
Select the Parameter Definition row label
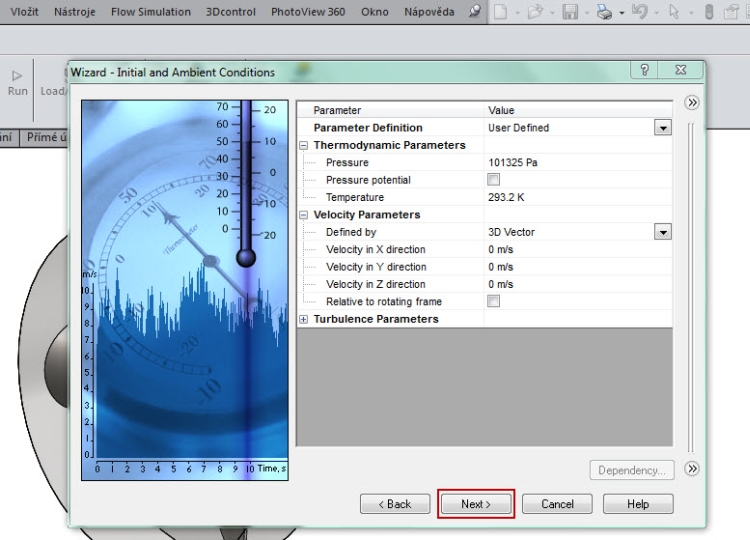pyautogui.click(x=368, y=128)
